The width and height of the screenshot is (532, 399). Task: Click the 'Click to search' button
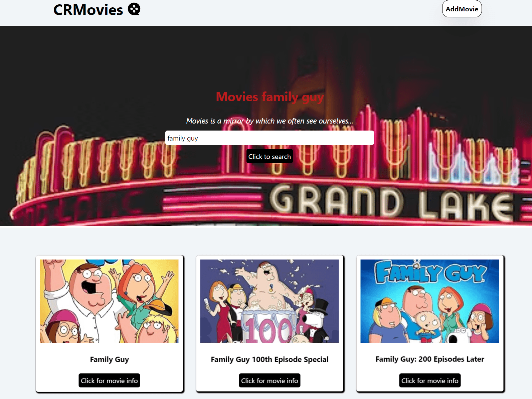pos(270,156)
